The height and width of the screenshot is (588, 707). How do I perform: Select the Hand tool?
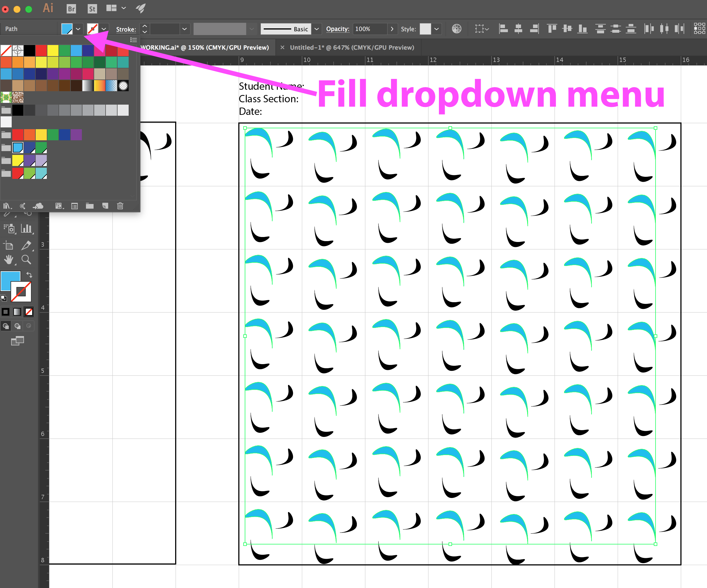[9, 260]
